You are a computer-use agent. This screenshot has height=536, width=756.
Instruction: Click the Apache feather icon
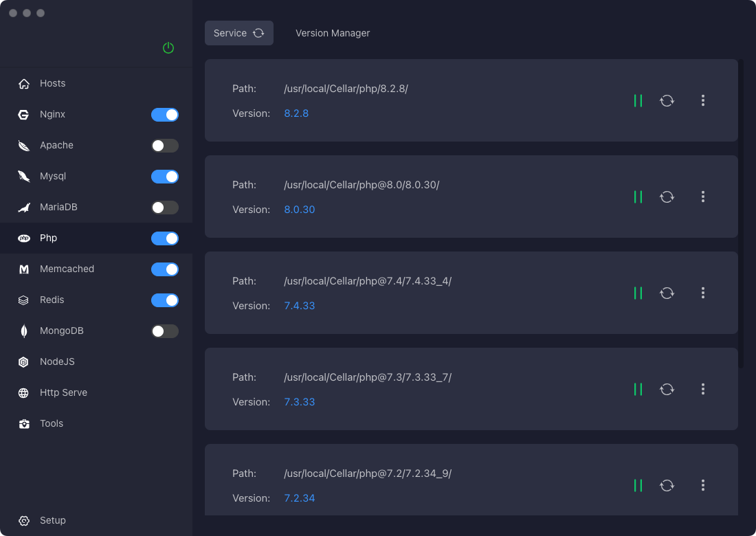23,146
